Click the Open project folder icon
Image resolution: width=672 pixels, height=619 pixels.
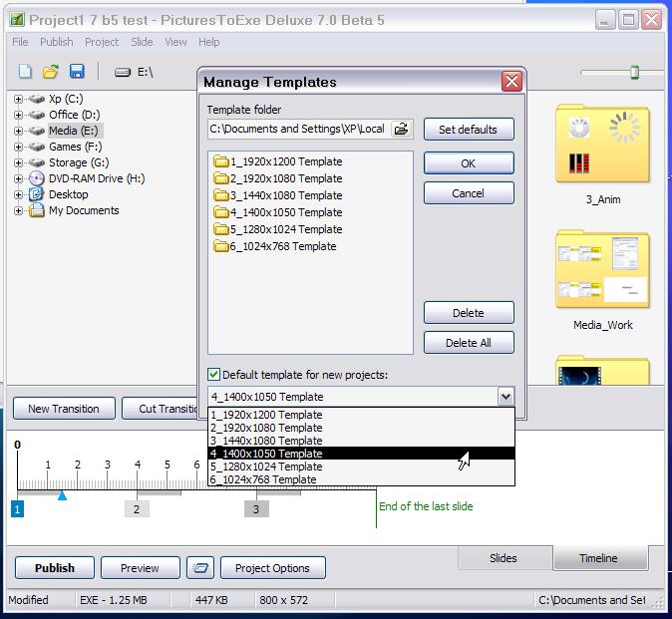tap(51, 72)
